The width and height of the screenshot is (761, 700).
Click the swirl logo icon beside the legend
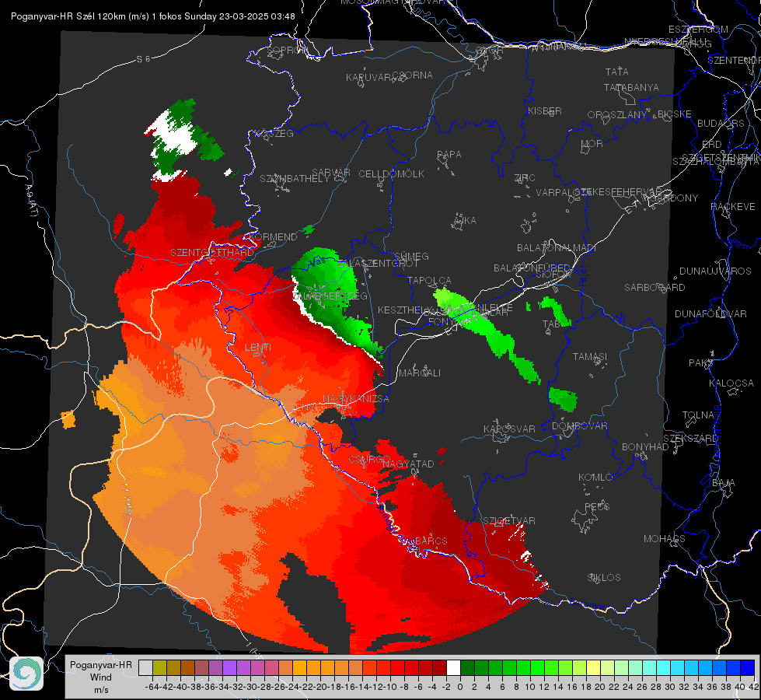point(26,673)
